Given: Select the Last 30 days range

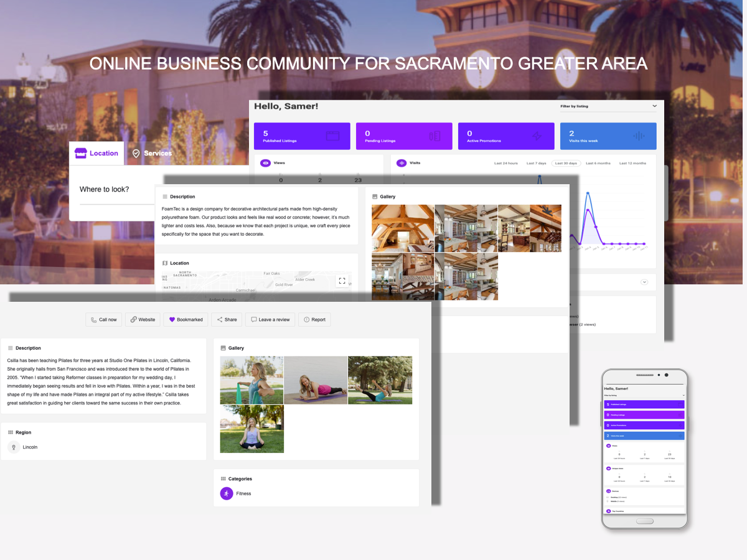Looking at the screenshot, I should coord(566,163).
